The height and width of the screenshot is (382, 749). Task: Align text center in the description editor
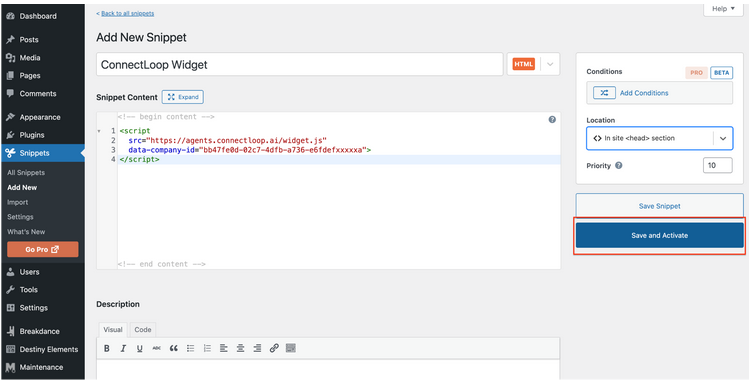pyautogui.click(x=240, y=349)
